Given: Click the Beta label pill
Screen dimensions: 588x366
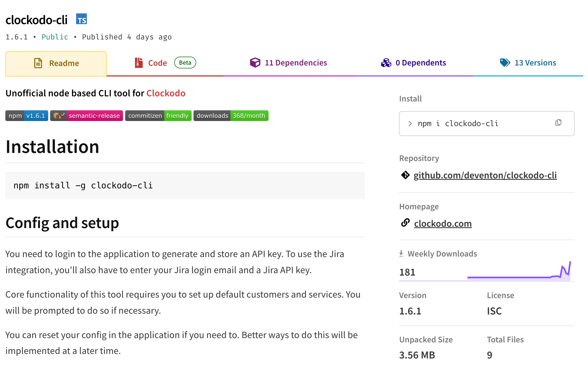Looking at the screenshot, I should tap(185, 63).
